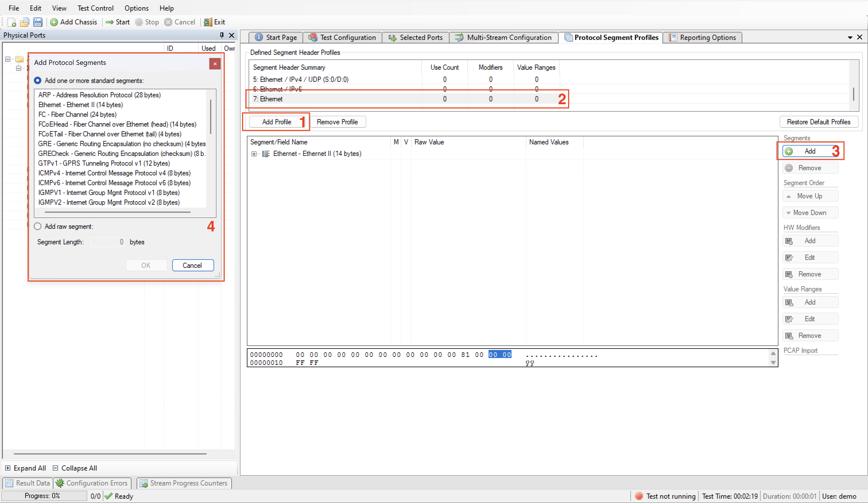Select ARP protocol from segments list

click(99, 95)
